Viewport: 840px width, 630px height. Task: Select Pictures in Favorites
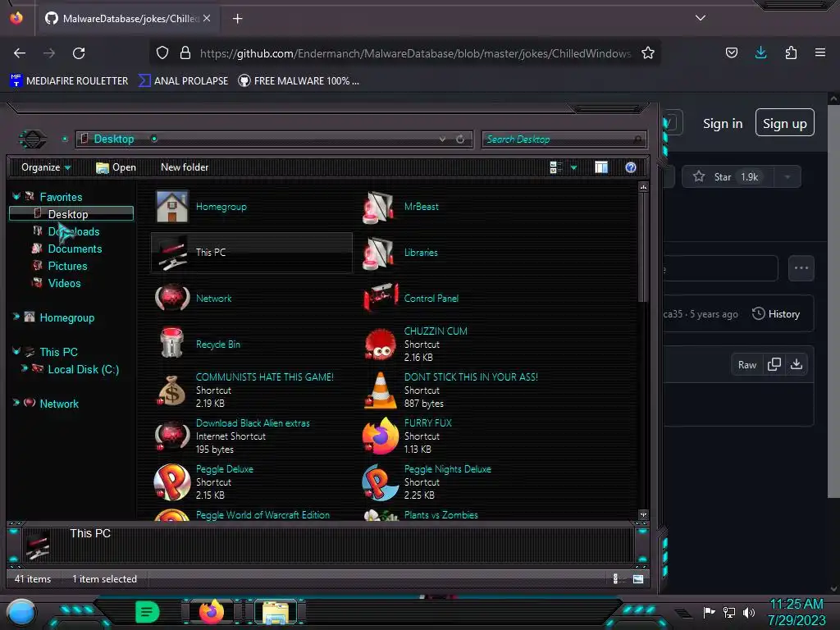click(67, 266)
